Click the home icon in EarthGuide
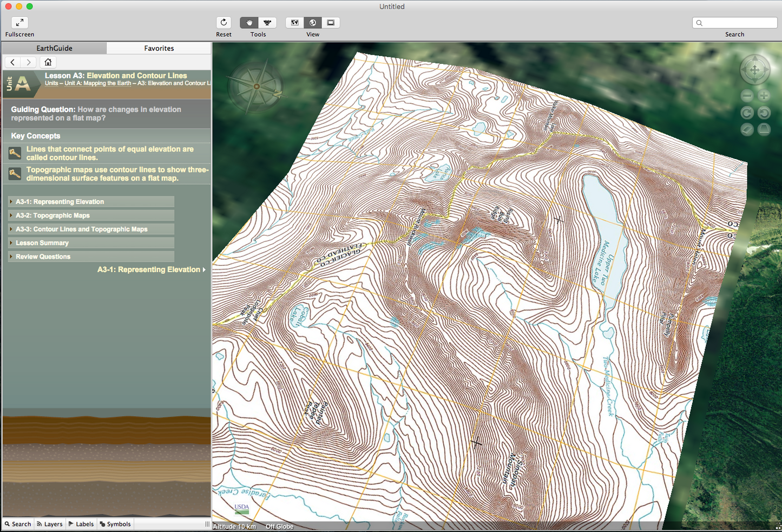Image resolution: width=782 pixels, height=532 pixels. pyautogui.click(x=48, y=62)
